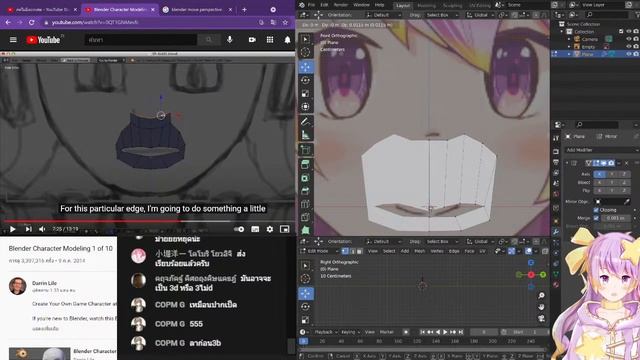The height and width of the screenshot is (360, 640).
Task: Toggle the Clipping checkbox in Mirror modifier
Action: [596, 210]
